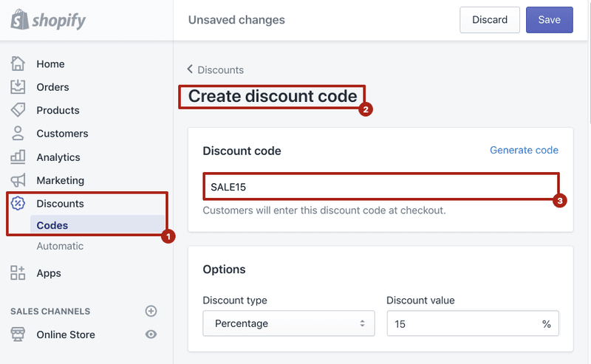This screenshot has height=364, width=591.
Task: Click the Discard button
Action: click(x=490, y=20)
